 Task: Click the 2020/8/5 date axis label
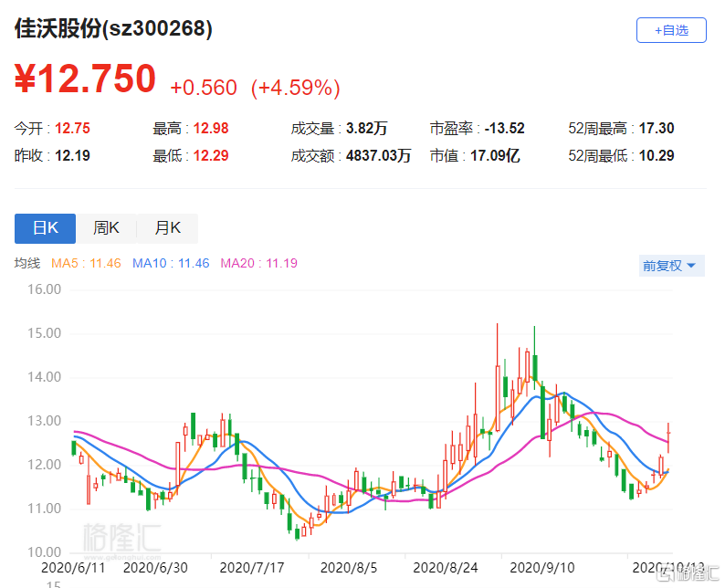[x=349, y=568]
